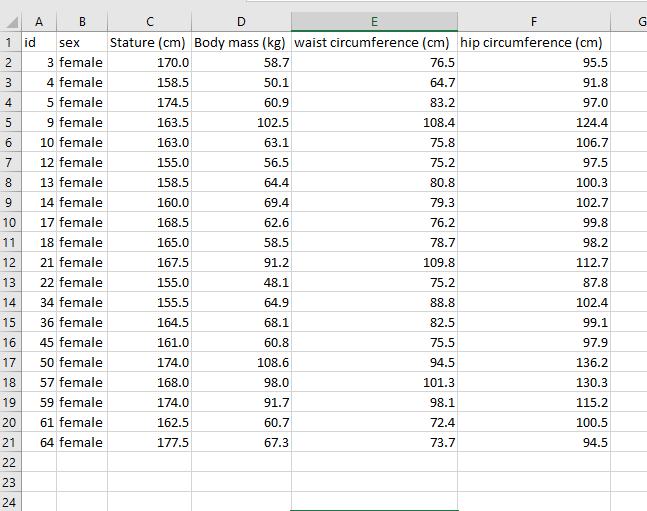This screenshot has width=647, height=511.
Task: Select waist circumference cell 78.7
Action: (x=374, y=242)
